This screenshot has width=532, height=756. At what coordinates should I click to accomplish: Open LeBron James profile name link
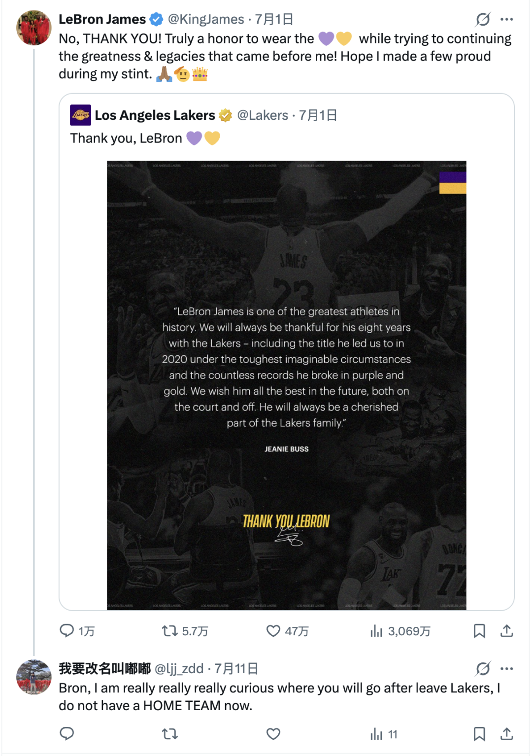click(102, 19)
